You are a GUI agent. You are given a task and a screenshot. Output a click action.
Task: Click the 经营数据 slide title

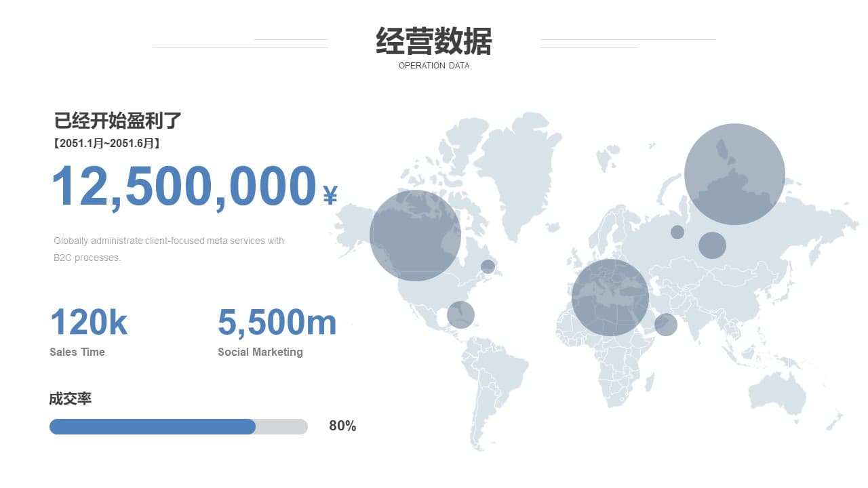433,41
